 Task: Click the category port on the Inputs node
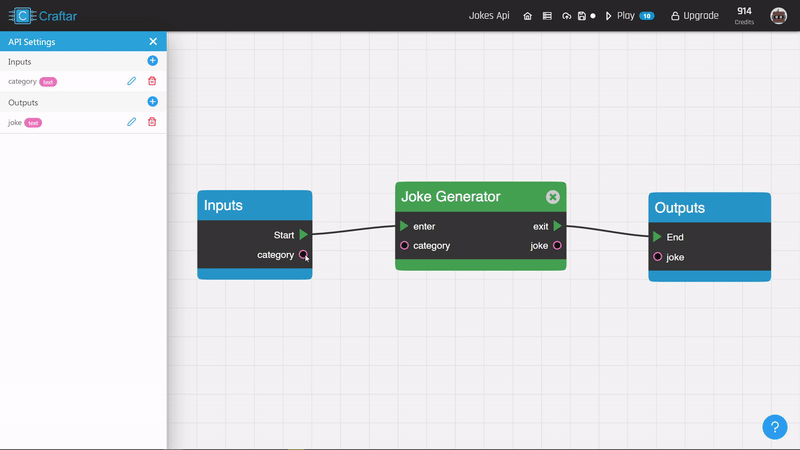(x=303, y=255)
